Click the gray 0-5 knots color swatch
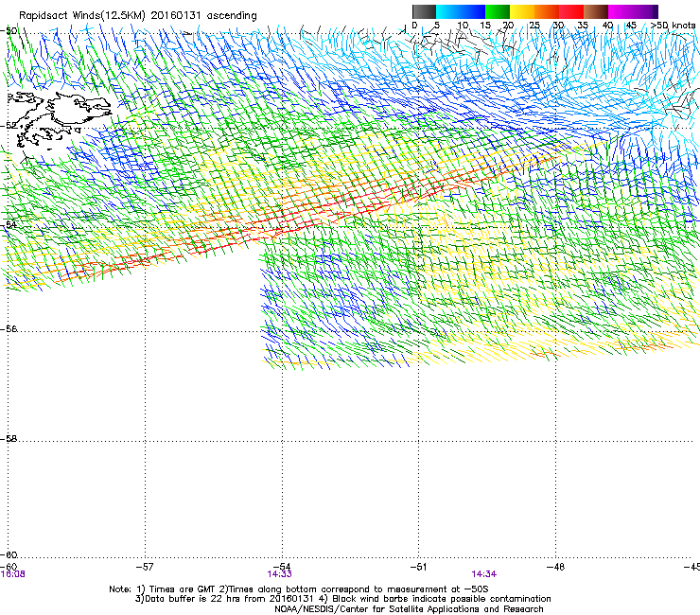The width and height of the screenshot is (700, 615). 424,11
